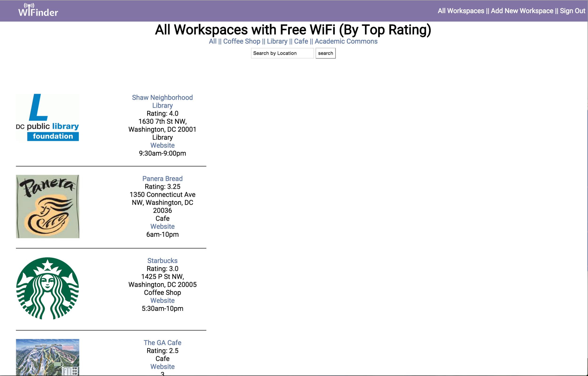
Task: Click the DC public library foundation logo
Action: tap(47, 117)
